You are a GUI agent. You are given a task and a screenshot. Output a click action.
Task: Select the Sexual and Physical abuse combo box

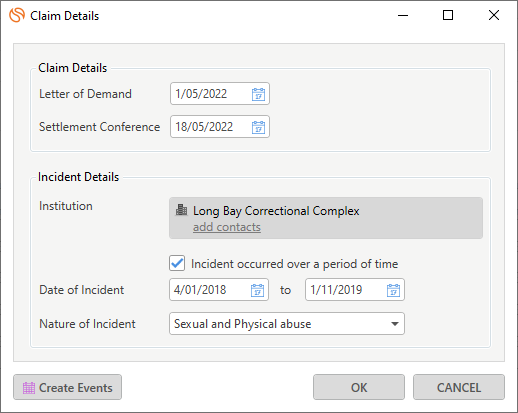[287, 324]
